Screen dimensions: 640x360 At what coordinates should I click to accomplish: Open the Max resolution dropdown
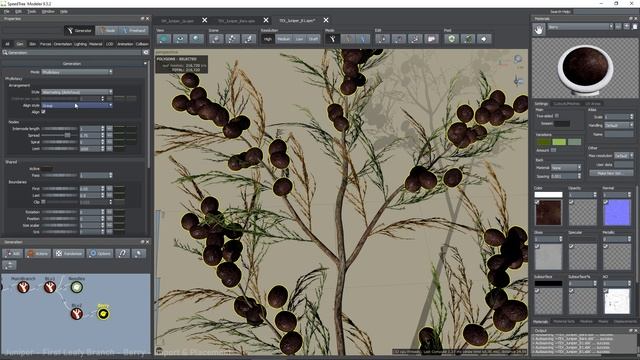point(624,156)
